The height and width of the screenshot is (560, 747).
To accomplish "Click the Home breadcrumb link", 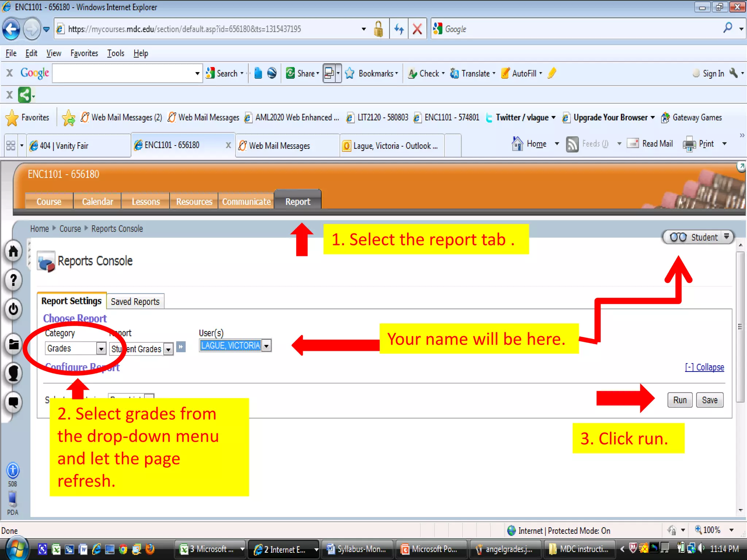I will pyautogui.click(x=39, y=229).
